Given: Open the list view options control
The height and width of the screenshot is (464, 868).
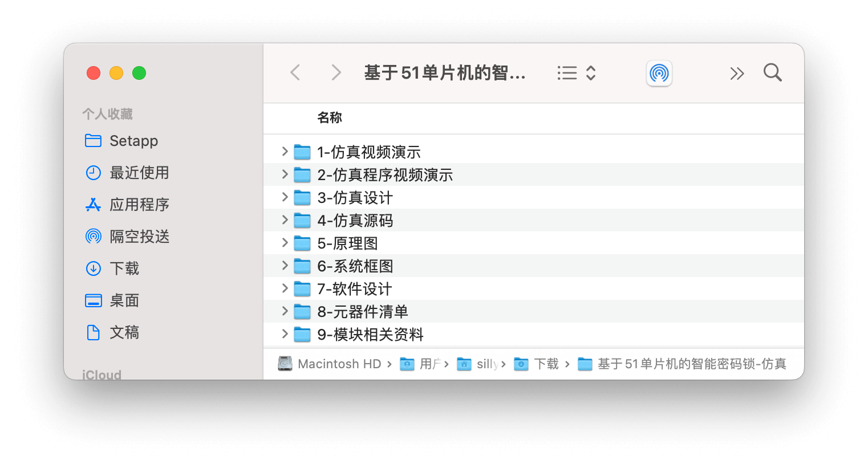Looking at the screenshot, I should coord(577,73).
